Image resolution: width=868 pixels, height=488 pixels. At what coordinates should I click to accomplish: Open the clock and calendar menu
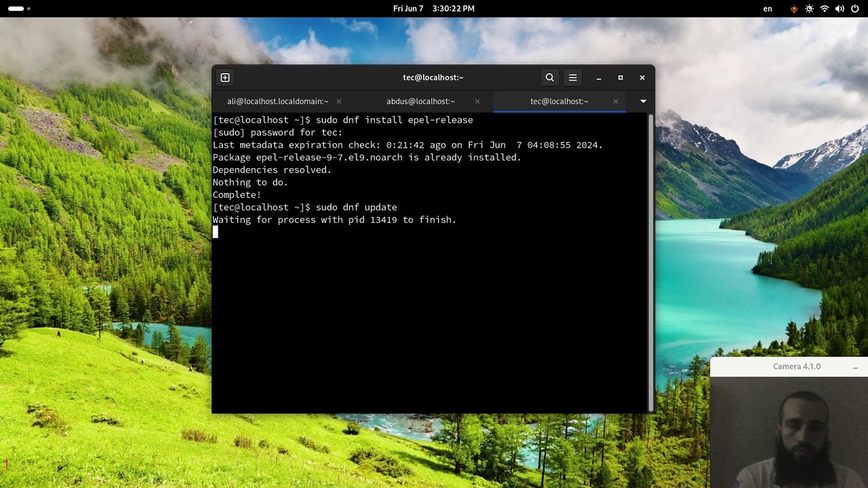(434, 9)
